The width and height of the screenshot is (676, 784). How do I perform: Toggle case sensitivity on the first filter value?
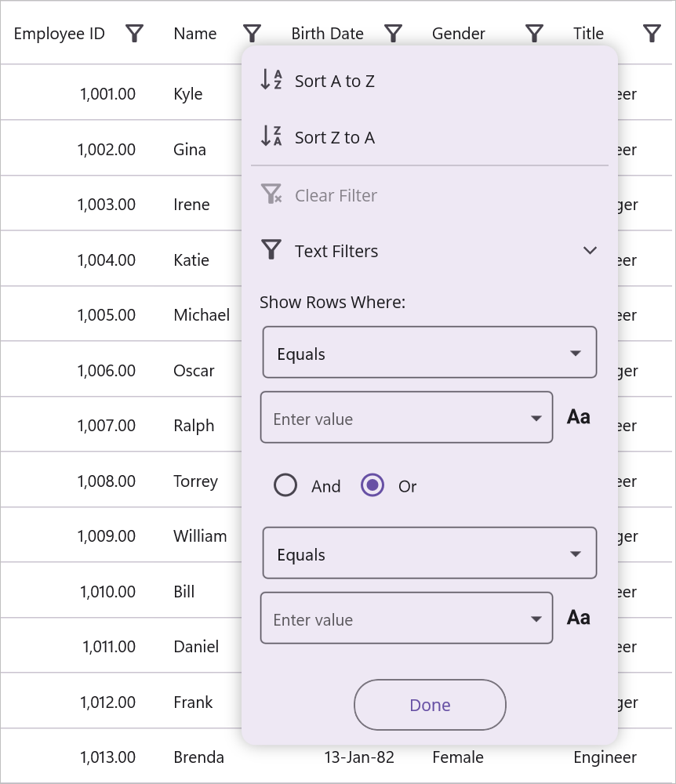(578, 416)
